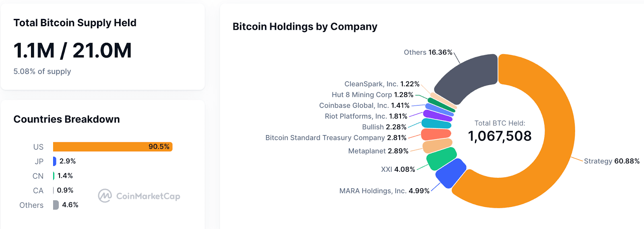Click the blue MARA Holdings donut slice
This screenshot has width=644, height=229.
(451, 173)
